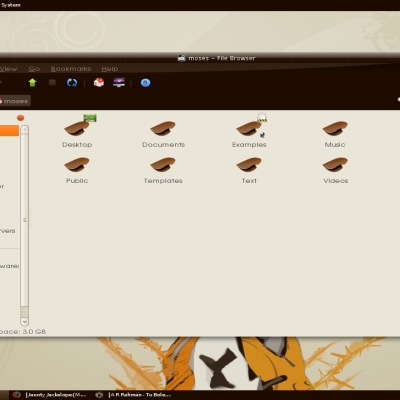Screen dimensions: 400x400
Task: Open the Videos folder
Action: point(335,171)
